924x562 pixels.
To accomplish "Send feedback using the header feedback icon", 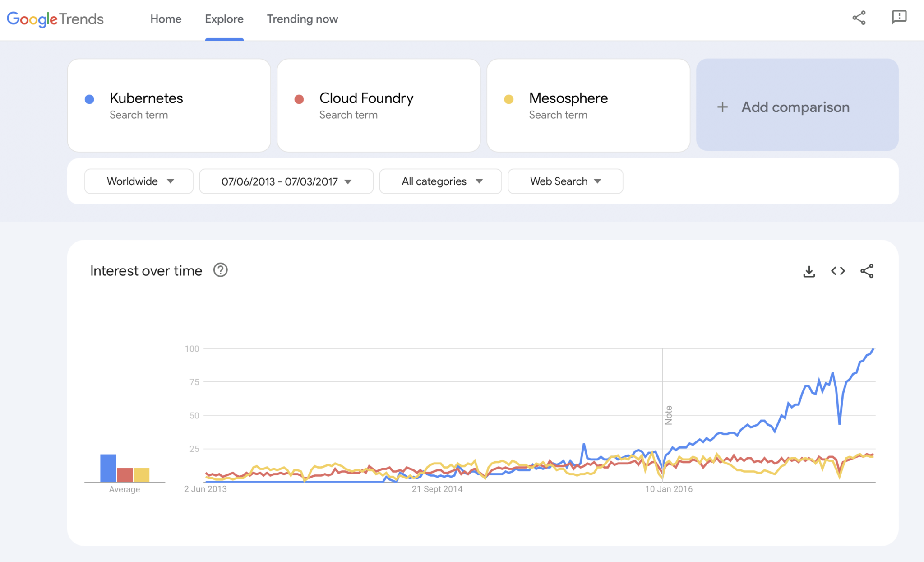I will [899, 18].
